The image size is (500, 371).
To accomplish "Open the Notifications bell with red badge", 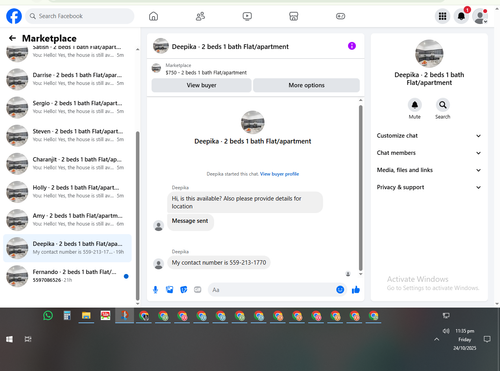I will [x=461, y=16].
